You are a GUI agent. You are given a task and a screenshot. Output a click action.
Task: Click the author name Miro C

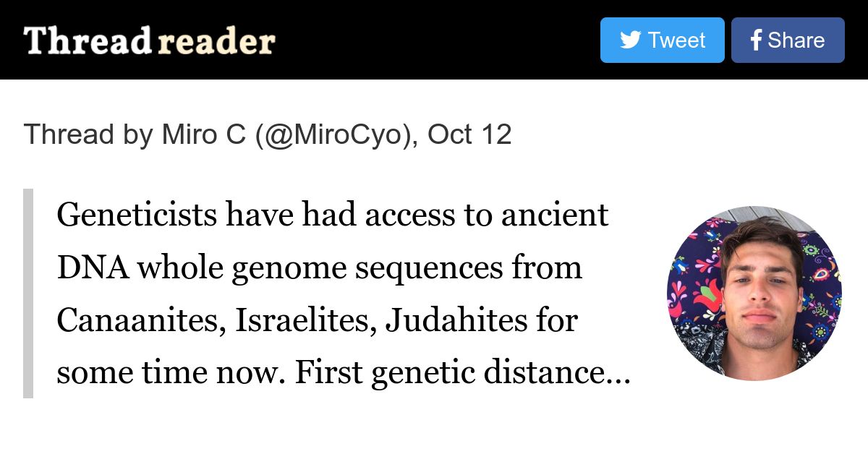(x=203, y=134)
